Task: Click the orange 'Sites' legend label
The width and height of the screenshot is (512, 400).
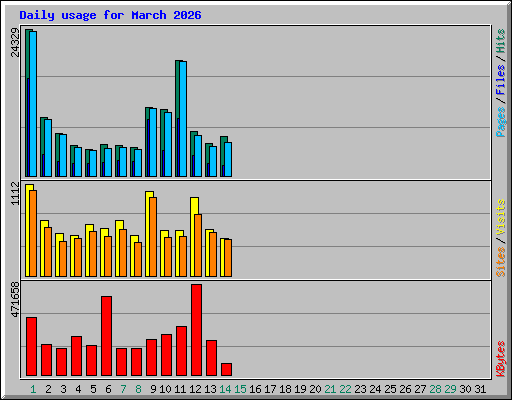Action: (501, 262)
